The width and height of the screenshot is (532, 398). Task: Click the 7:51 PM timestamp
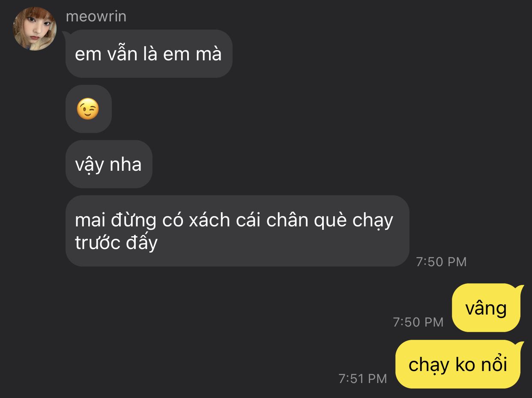click(x=362, y=378)
